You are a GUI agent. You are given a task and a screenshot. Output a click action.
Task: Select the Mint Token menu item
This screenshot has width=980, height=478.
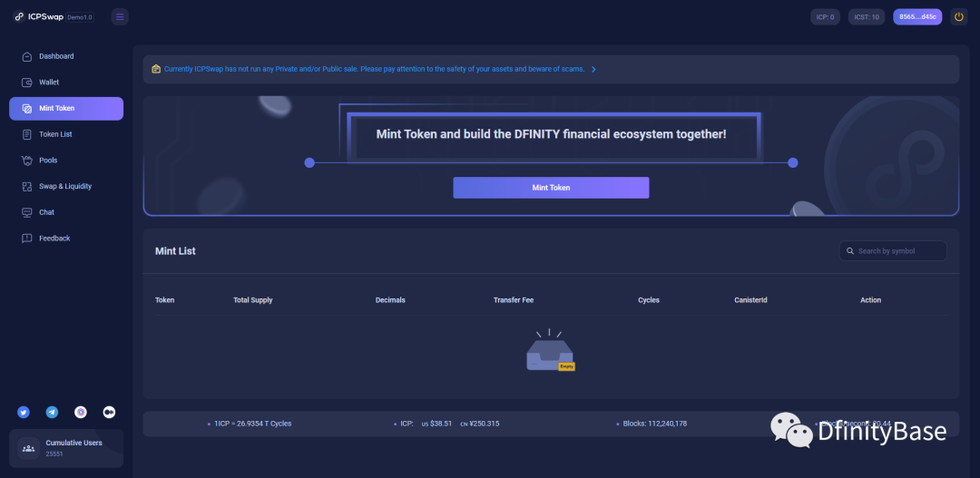tap(66, 108)
